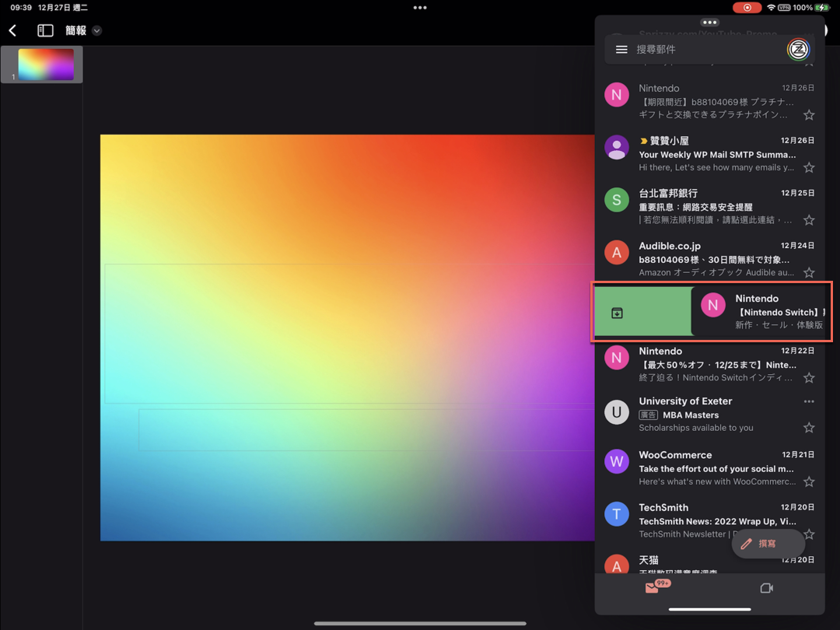The image size is (840, 630).
Task: Open more options for University of Exeter ad
Action: [809, 401]
